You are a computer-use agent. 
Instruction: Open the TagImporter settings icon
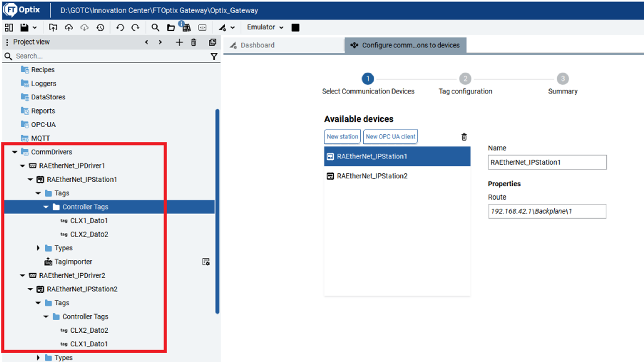pyautogui.click(x=206, y=262)
